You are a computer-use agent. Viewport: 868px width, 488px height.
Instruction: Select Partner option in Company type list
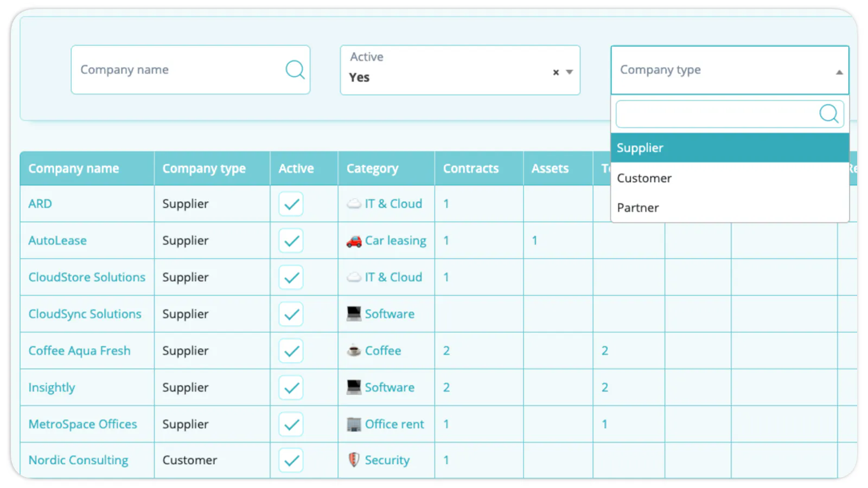pos(730,208)
